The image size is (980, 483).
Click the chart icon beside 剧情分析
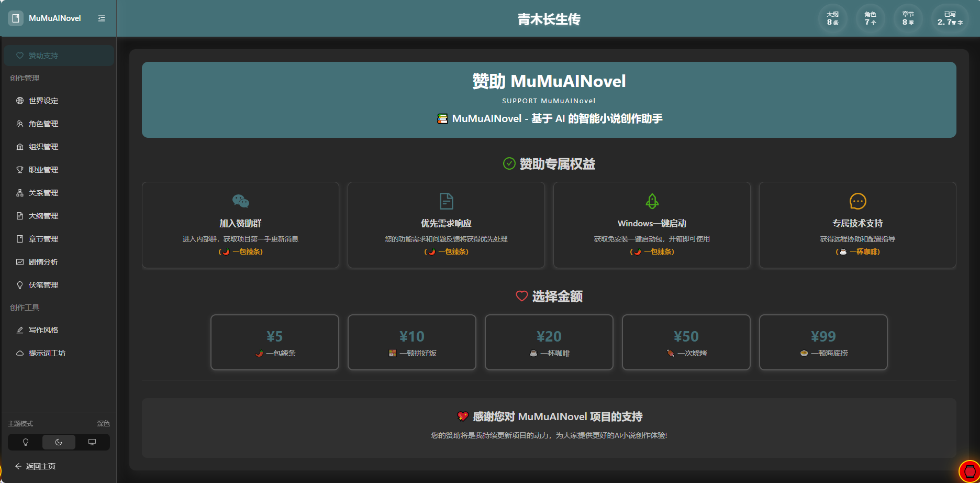(20, 262)
